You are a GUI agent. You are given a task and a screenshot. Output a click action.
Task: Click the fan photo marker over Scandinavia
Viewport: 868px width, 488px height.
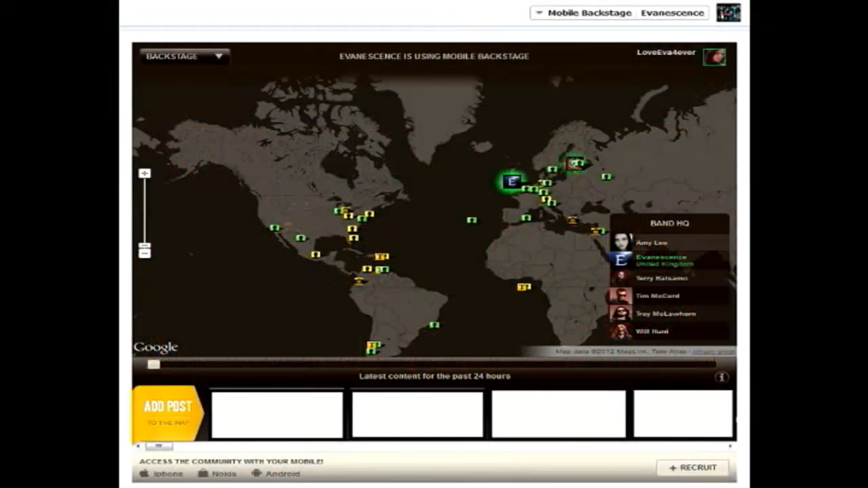[574, 163]
